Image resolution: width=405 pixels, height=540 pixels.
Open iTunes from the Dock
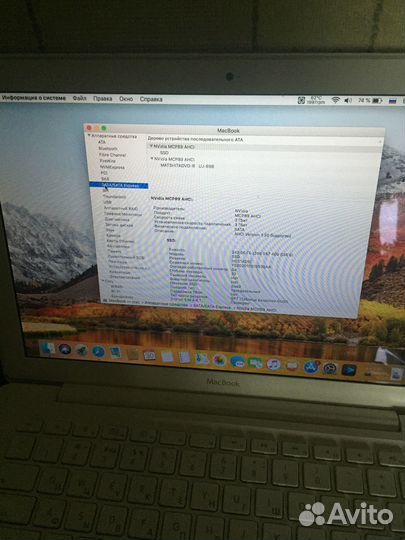point(273,364)
